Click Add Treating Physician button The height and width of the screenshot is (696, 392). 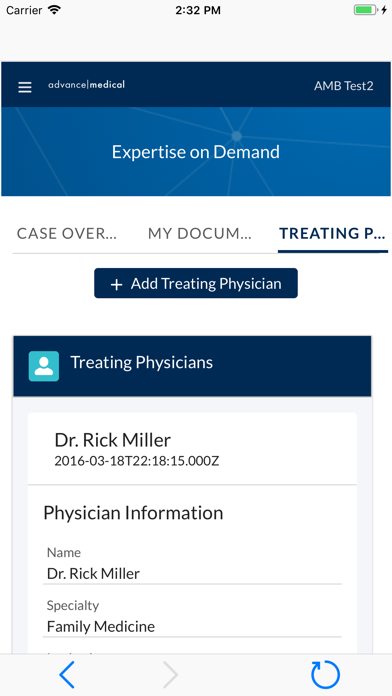(x=196, y=283)
